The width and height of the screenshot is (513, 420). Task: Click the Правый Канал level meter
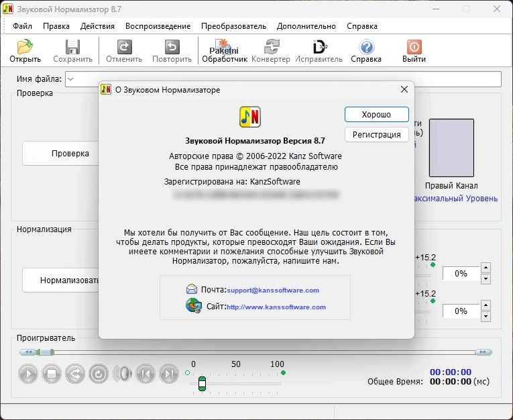pos(451,148)
